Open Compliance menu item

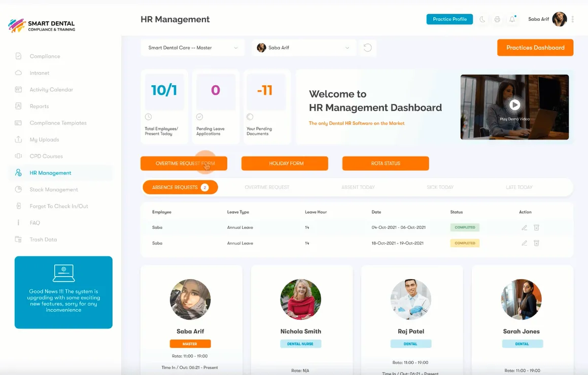coord(45,56)
